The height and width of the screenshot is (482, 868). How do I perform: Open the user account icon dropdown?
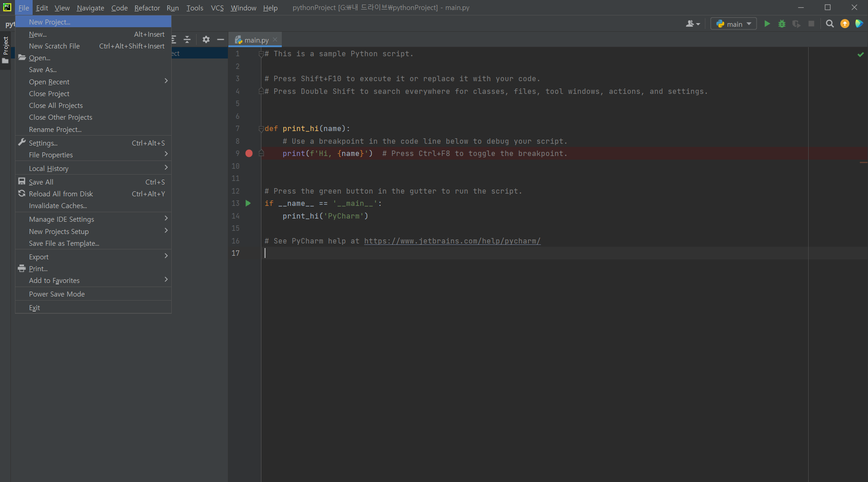693,24
